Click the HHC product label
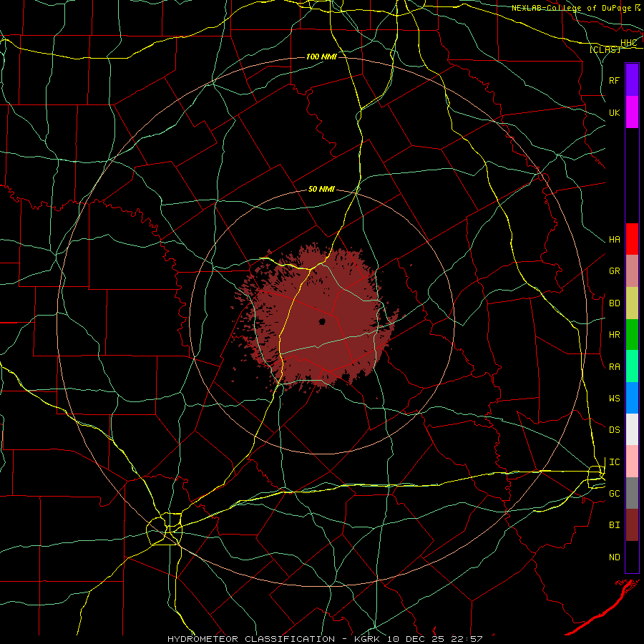Screen dimensions: 644x644 (x=628, y=43)
